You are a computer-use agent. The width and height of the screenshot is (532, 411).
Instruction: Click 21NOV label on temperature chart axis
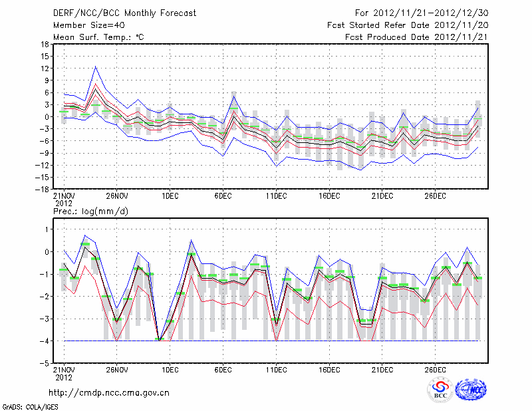click(64, 196)
